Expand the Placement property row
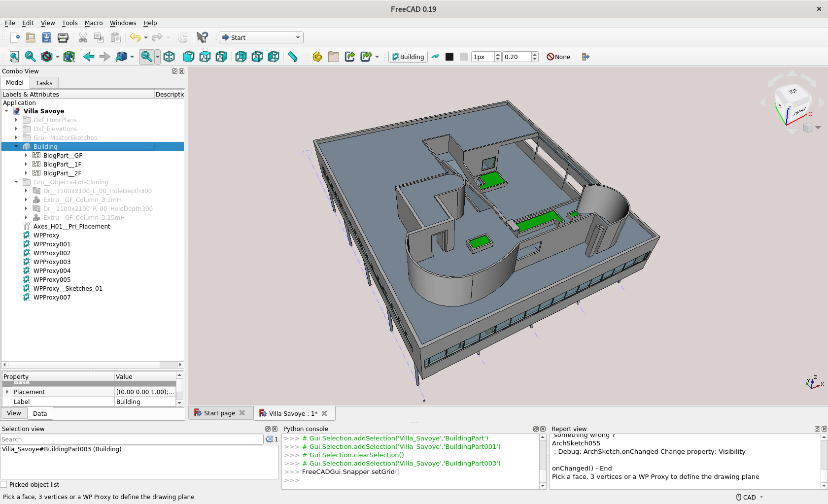Screen dimensions: 828x504 [x=7, y=392]
